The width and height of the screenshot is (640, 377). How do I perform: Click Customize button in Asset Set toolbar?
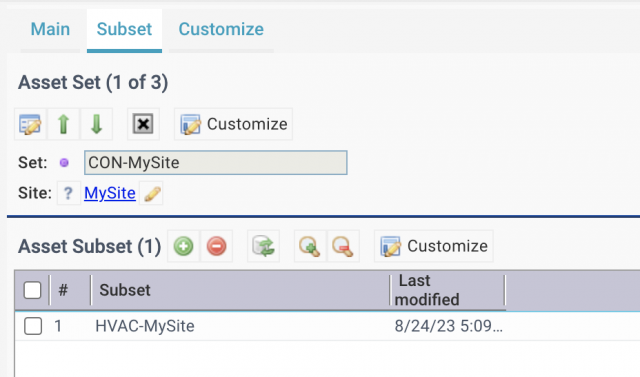coord(233,124)
